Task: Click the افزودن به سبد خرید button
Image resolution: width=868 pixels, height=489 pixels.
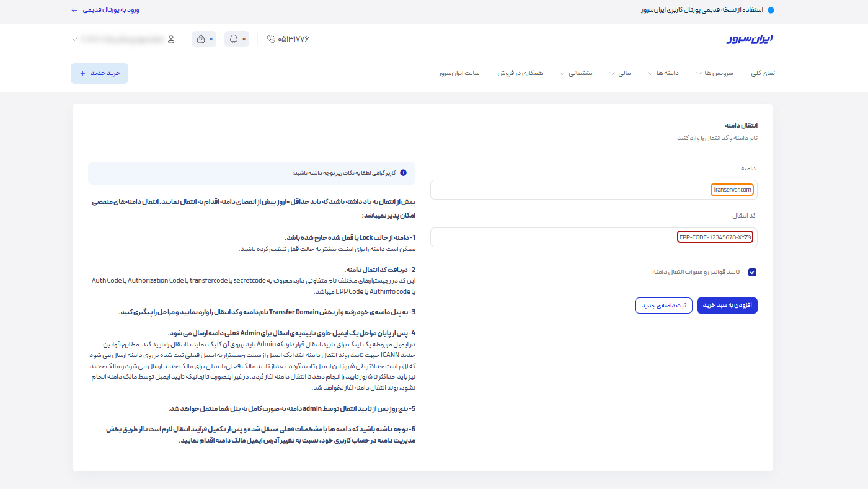Action: (727, 306)
